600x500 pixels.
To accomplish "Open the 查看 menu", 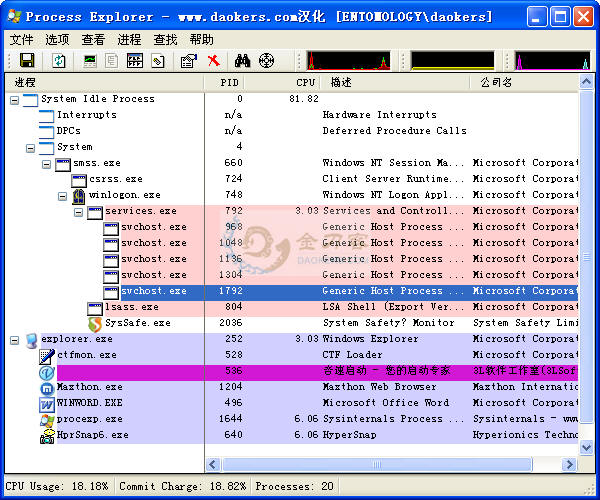I will pyautogui.click(x=93, y=39).
